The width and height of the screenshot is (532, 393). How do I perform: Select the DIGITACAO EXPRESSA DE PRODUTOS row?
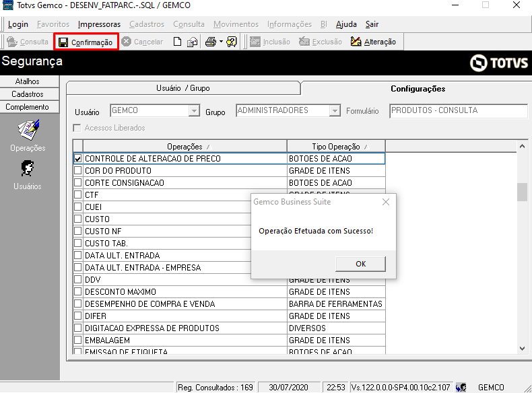click(229, 328)
